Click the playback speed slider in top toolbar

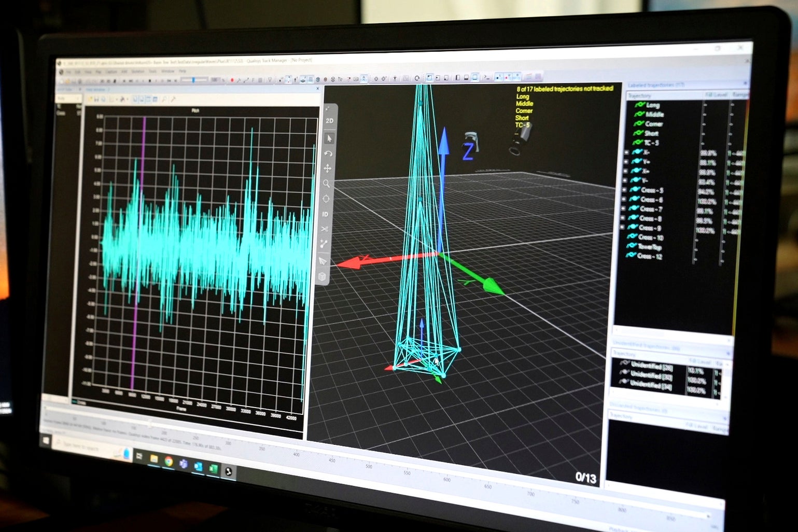click(x=193, y=80)
